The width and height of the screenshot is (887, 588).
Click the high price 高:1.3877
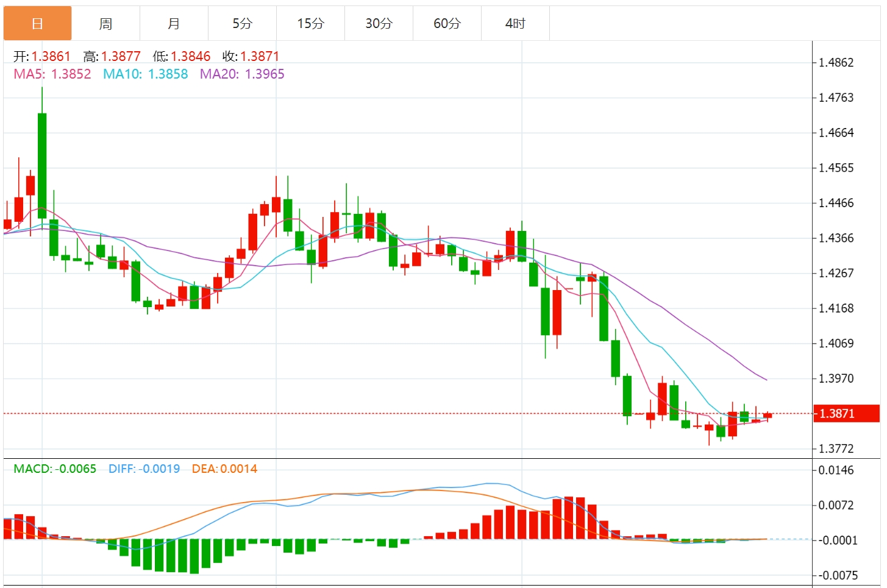(112, 57)
